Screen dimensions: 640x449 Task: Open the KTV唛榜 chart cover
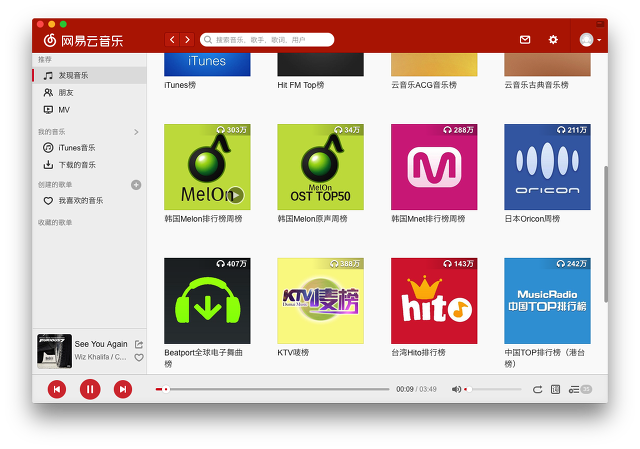click(x=320, y=301)
